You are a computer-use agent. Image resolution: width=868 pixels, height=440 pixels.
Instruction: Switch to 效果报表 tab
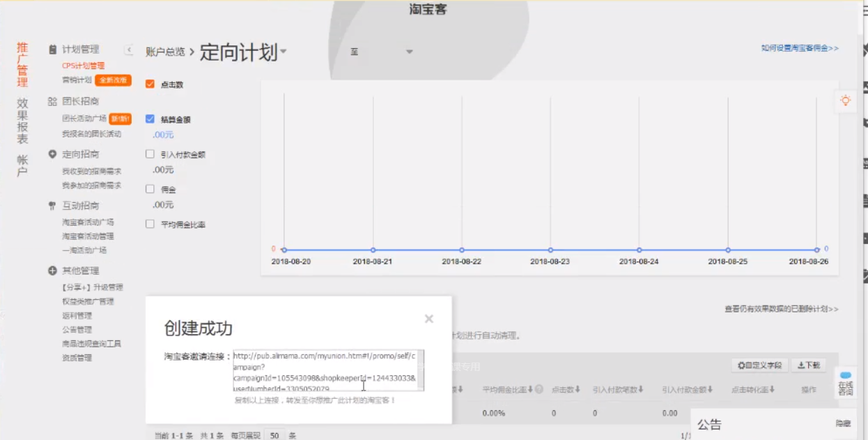coord(22,120)
